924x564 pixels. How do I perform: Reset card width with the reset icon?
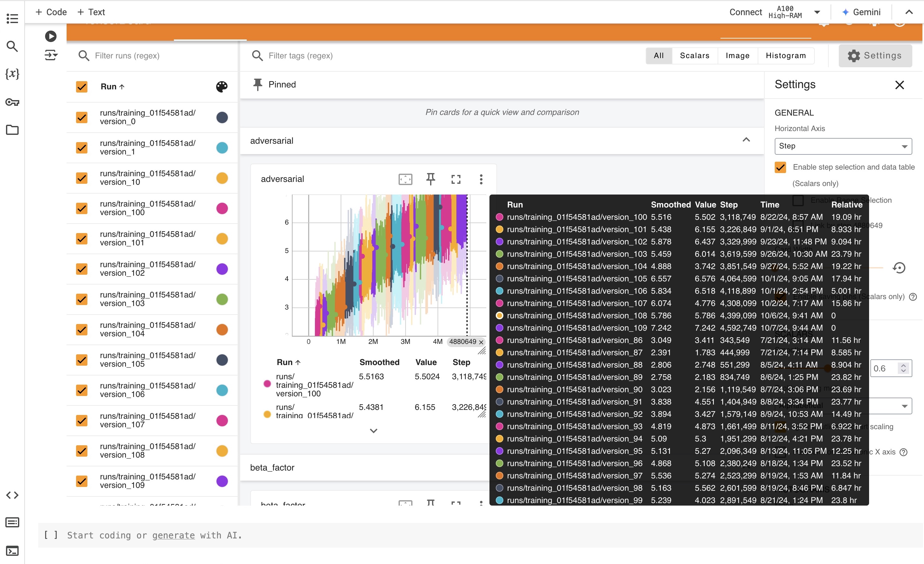899,267
